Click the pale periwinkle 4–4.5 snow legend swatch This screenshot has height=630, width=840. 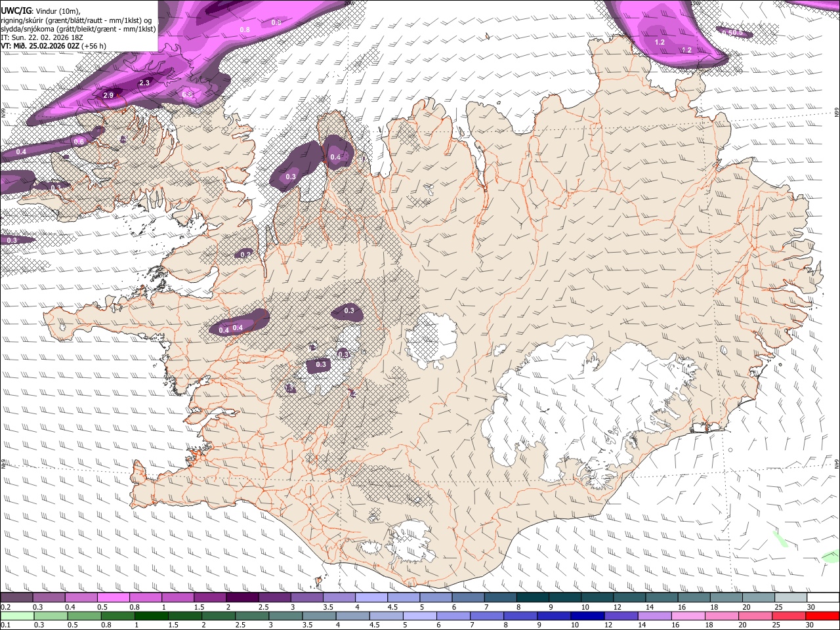click(371, 598)
